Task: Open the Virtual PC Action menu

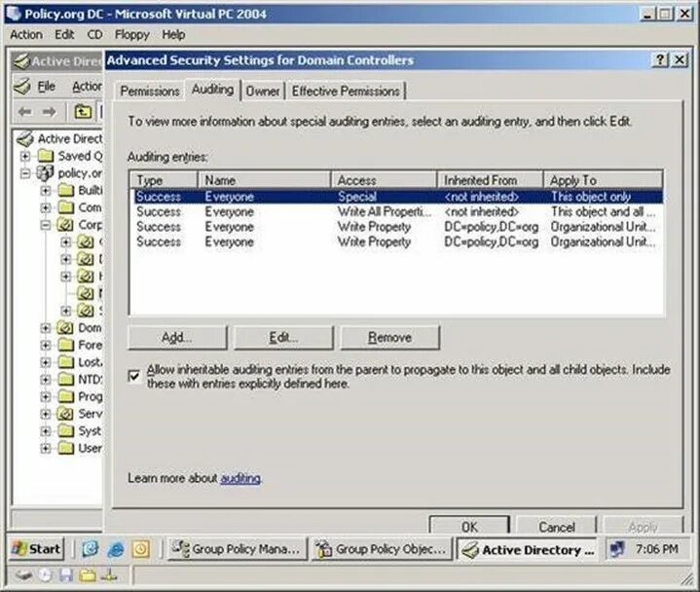Action: [x=26, y=35]
